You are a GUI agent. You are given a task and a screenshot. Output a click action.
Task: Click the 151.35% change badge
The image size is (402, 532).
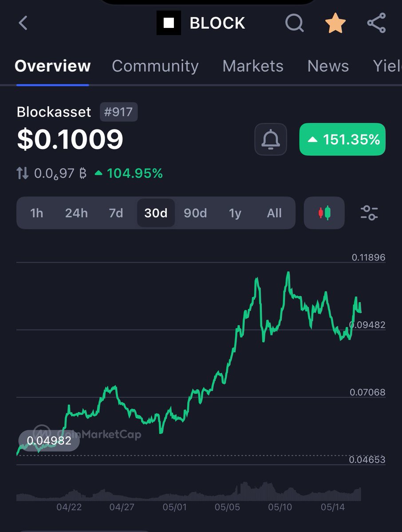coord(342,140)
